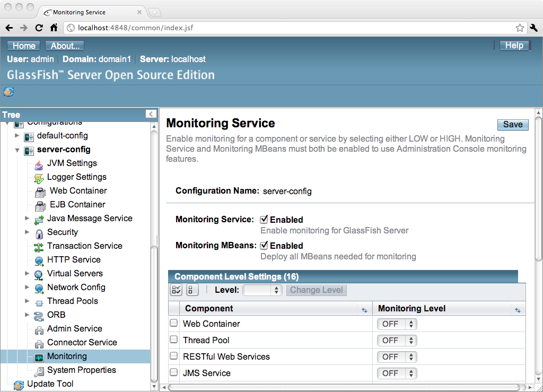
Task: Expand the default-config tree node
Action: click(16, 135)
